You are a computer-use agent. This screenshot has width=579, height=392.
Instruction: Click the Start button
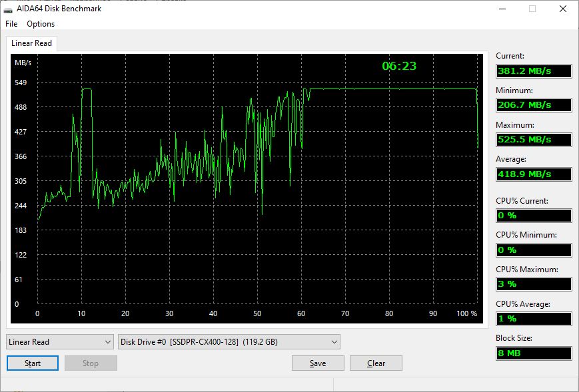click(33, 363)
